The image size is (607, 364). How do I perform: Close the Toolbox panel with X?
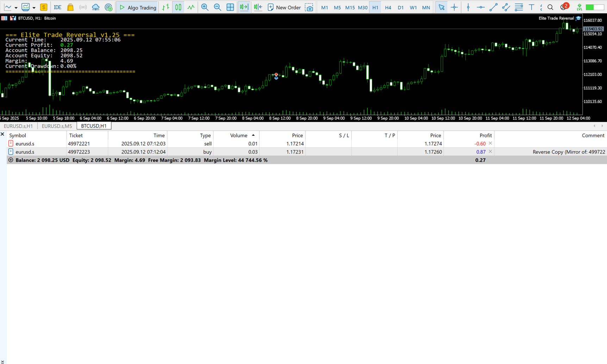tap(2, 134)
